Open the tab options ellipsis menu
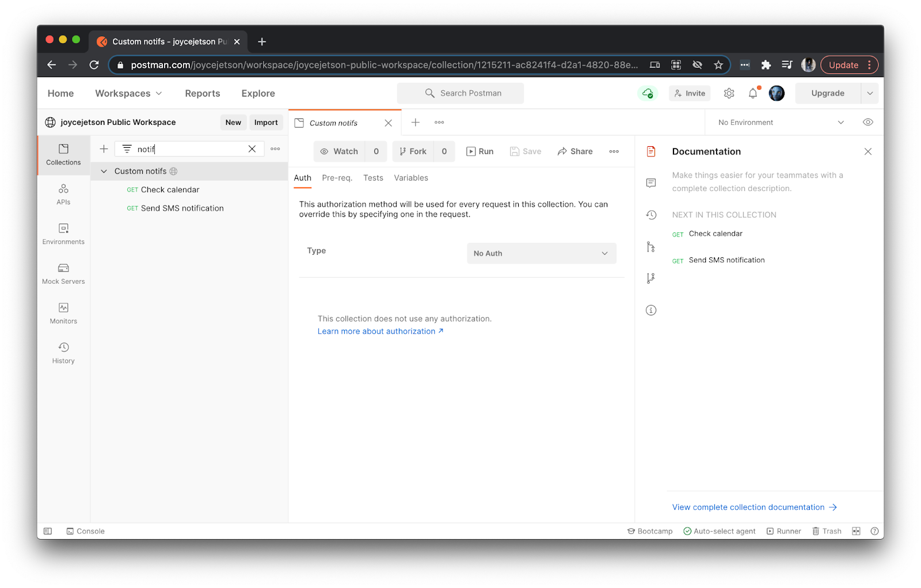 (439, 122)
